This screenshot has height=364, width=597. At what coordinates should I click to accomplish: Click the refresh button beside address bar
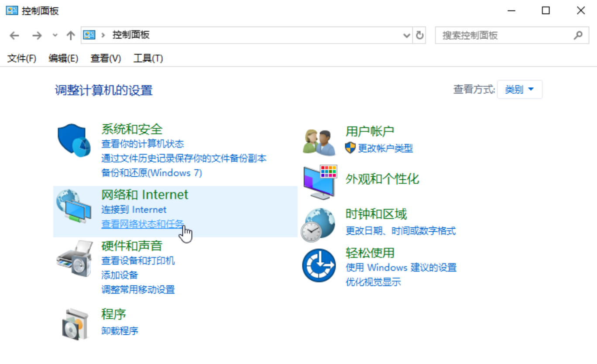[420, 35]
